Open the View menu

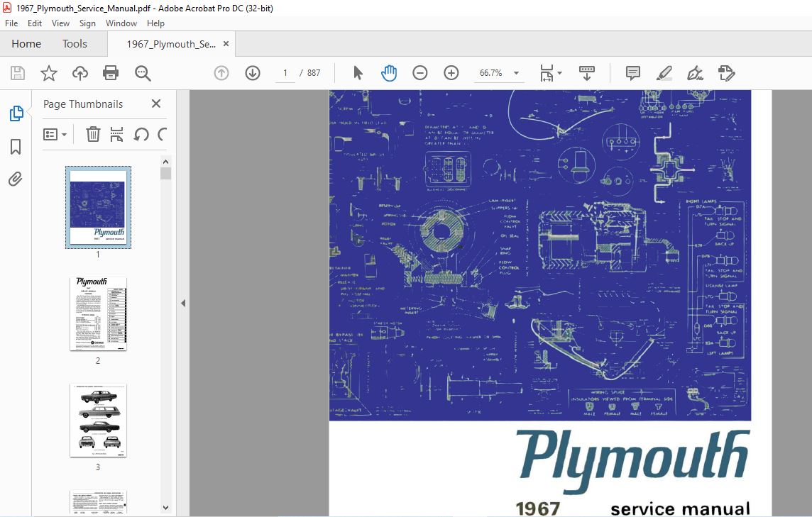tap(60, 23)
